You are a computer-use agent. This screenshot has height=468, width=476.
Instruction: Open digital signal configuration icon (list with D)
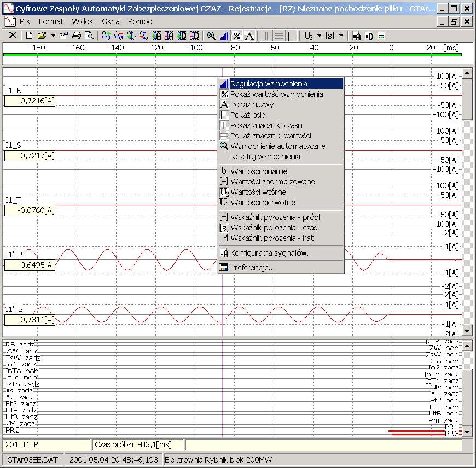[x=369, y=36]
